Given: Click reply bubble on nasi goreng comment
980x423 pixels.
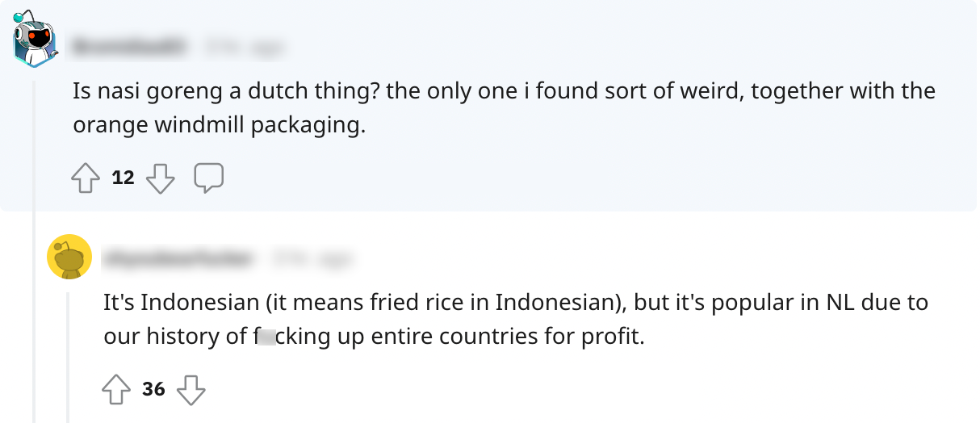Looking at the screenshot, I should [208, 178].
